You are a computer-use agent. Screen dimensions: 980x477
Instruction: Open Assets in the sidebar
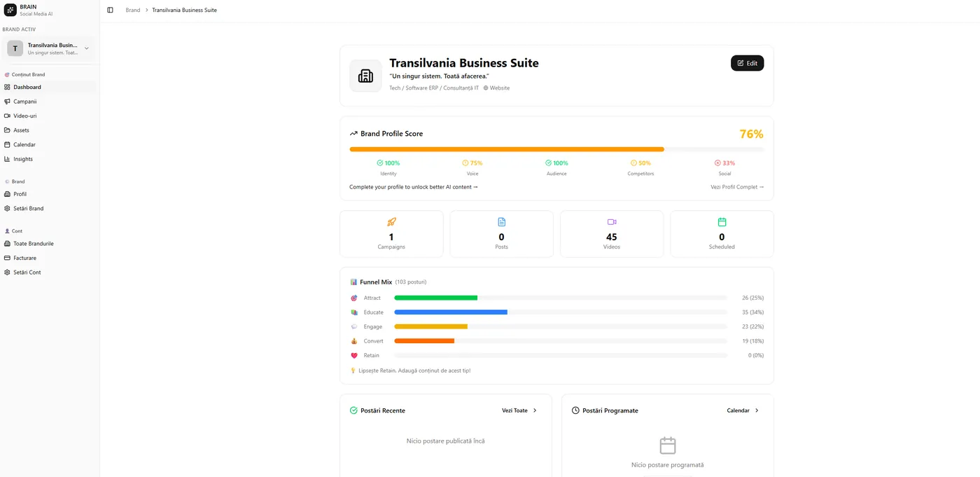(x=48, y=130)
